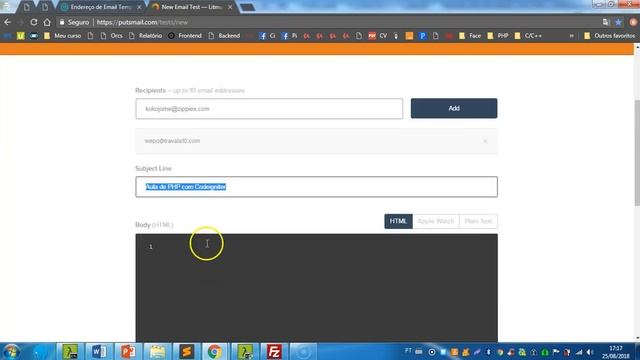Open the Relatório bookmark
Screen dimensions: 640x360
(x=146, y=36)
